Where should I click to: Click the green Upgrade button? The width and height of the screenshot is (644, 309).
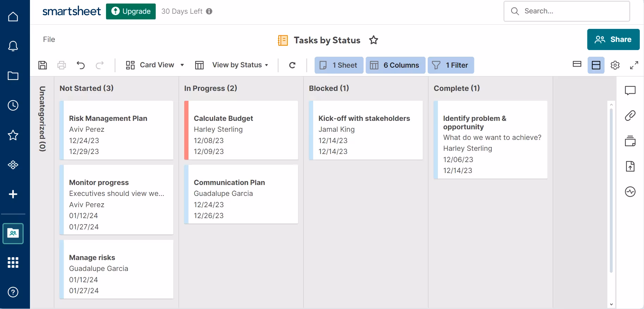[131, 11]
